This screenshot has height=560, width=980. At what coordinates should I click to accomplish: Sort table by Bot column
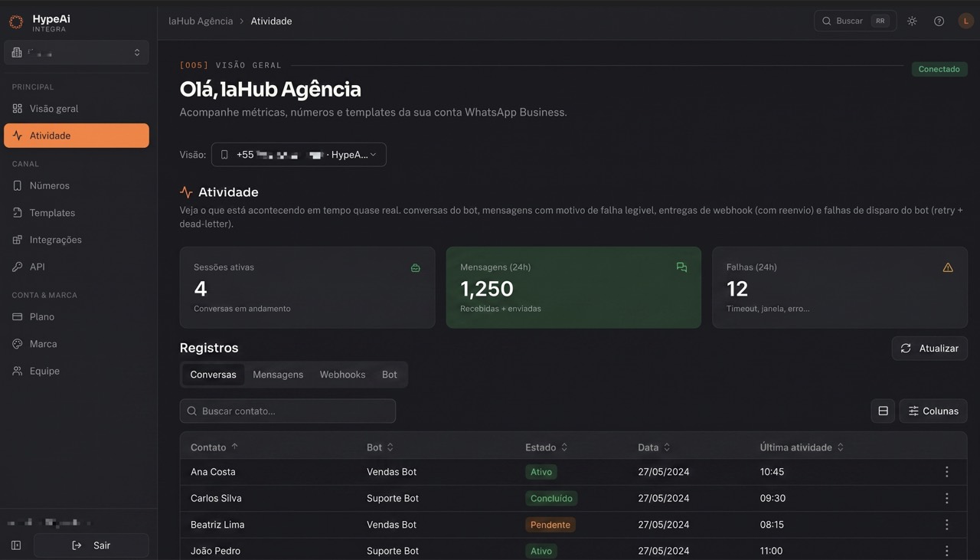[380, 447]
